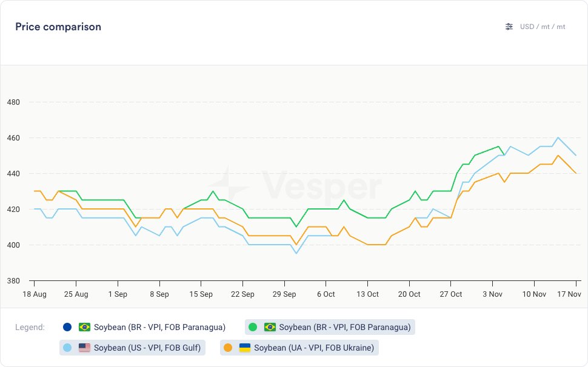Viewport: 588px width, 367px height.
Task: Click the orange Ukraine legend dot
Action: pyautogui.click(x=227, y=348)
